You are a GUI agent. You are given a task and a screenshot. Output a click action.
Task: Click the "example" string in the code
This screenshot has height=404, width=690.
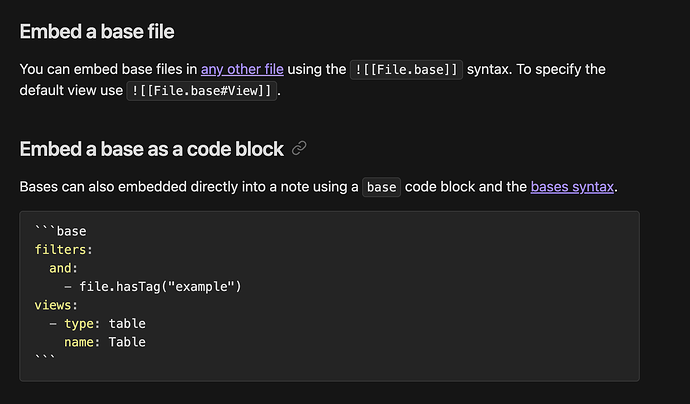[204, 287]
